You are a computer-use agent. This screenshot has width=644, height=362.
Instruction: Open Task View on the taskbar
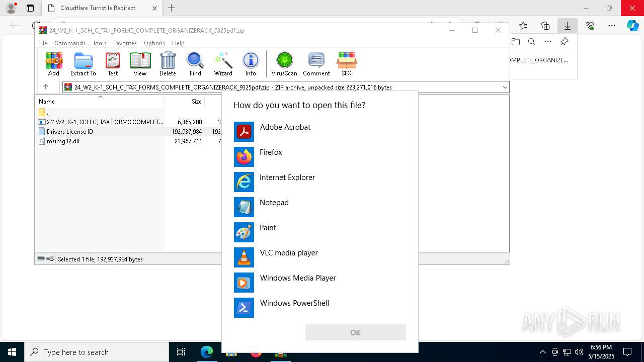click(x=181, y=352)
